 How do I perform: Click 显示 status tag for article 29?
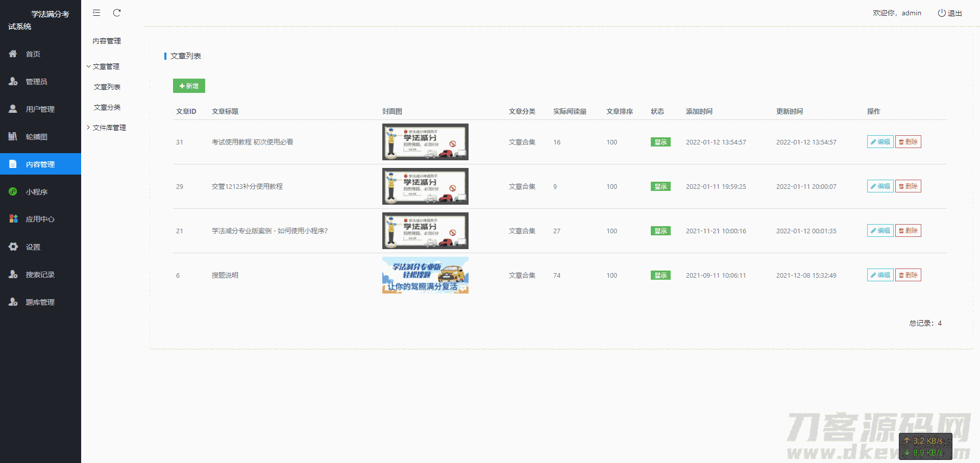[x=660, y=186]
